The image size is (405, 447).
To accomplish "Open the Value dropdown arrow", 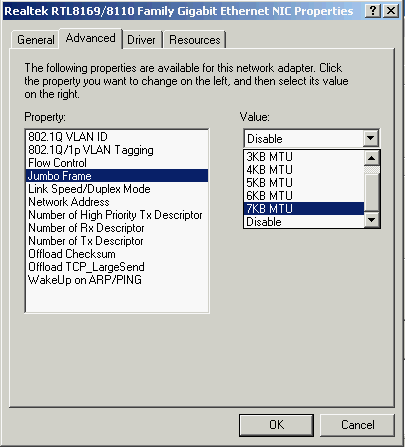I will (x=371, y=138).
